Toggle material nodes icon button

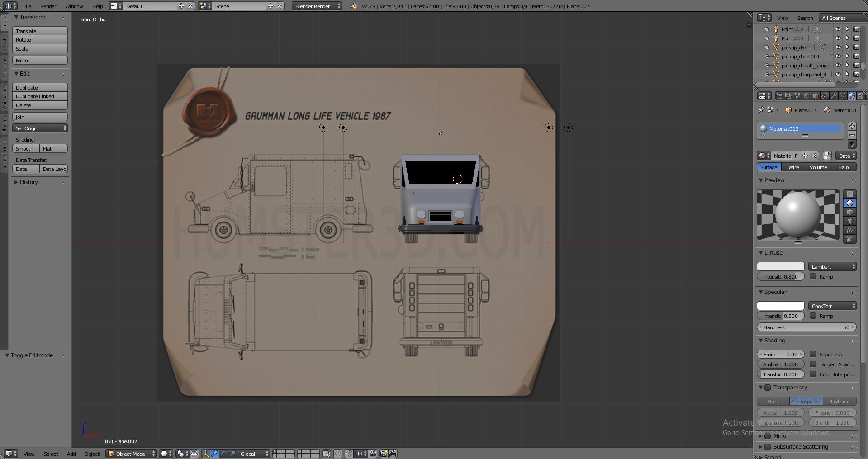coord(827,156)
